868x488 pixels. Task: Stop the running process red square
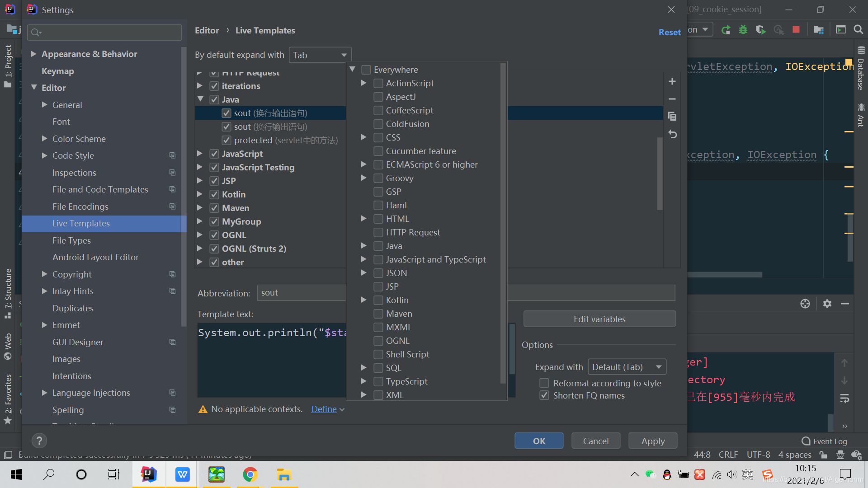click(796, 30)
